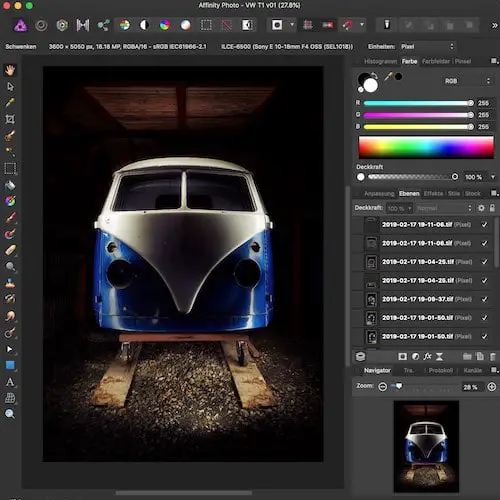Select the Clone stamp tool

10,283
